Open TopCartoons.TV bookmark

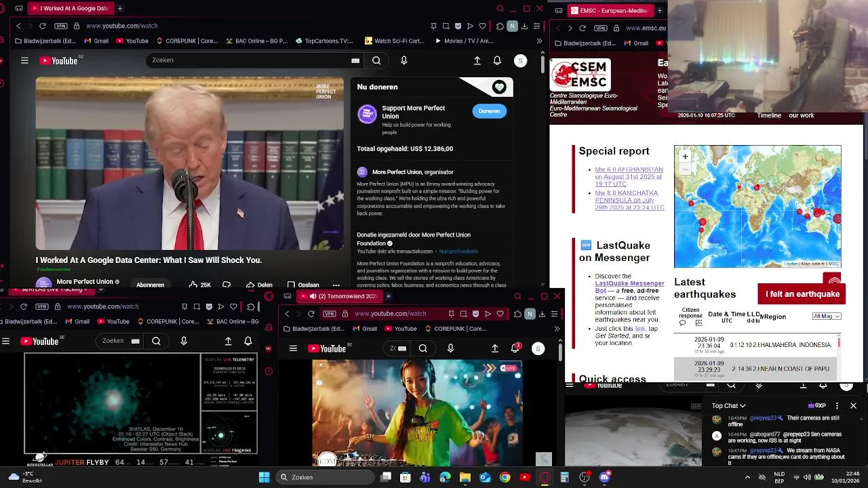coord(324,41)
